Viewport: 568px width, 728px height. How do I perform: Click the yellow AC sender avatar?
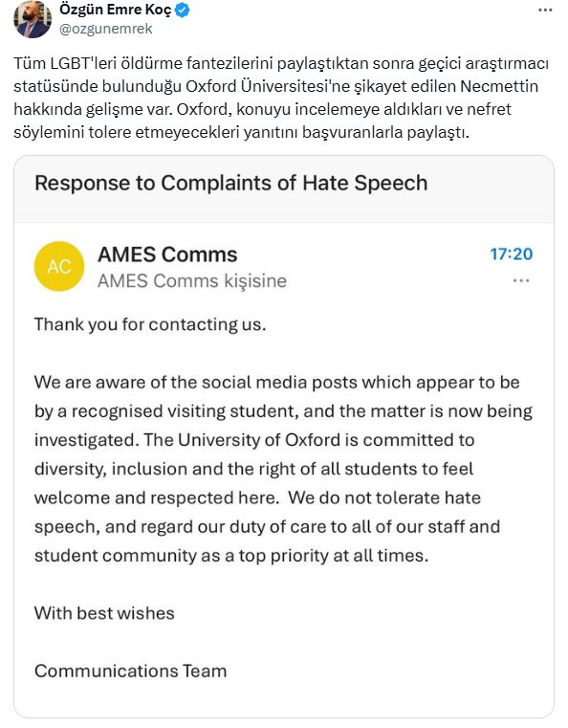(x=59, y=267)
